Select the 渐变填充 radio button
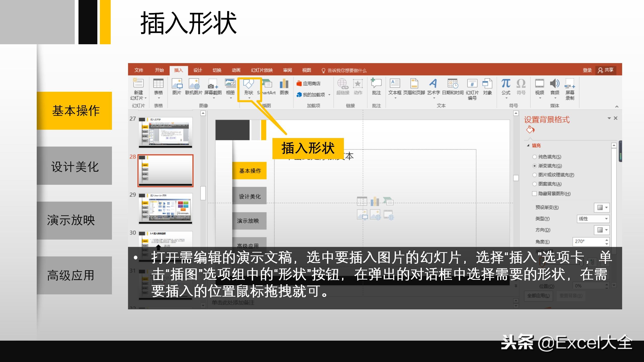 tap(534, 166)
